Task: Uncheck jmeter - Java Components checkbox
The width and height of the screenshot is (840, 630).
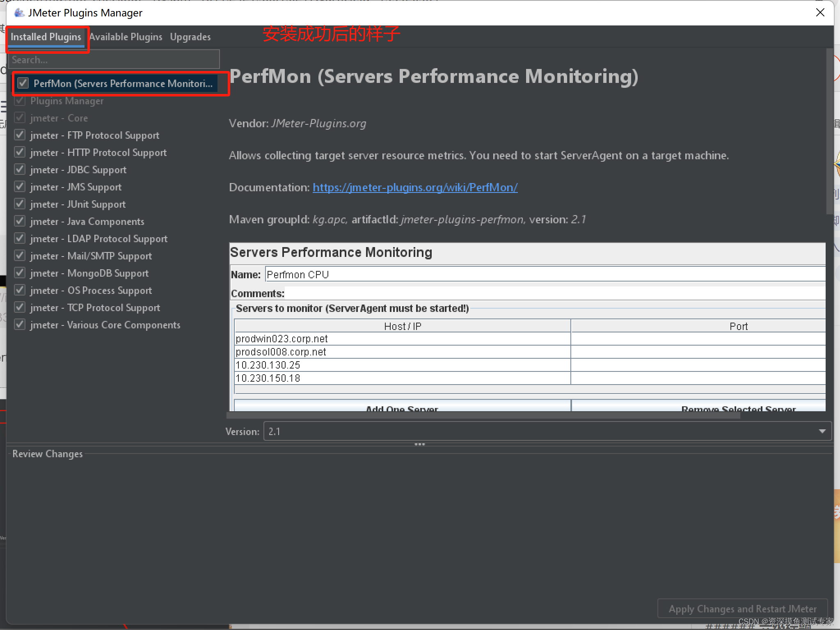Action: (x=20, y=221)
